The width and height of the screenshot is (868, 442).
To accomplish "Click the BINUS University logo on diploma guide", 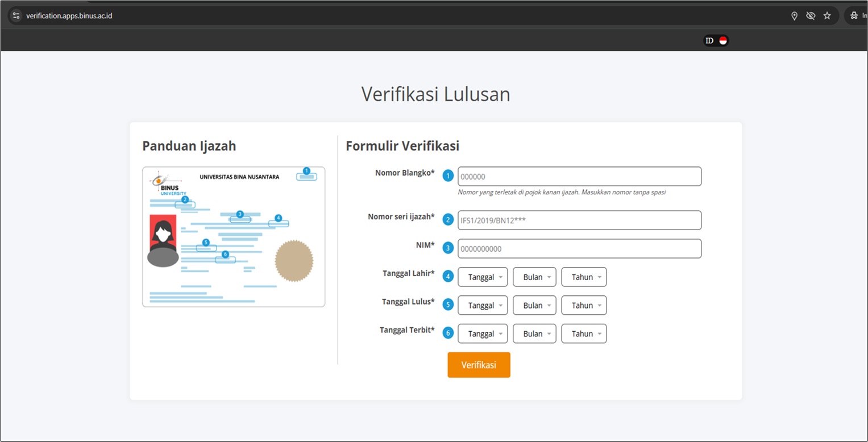I will coord(165,184).
